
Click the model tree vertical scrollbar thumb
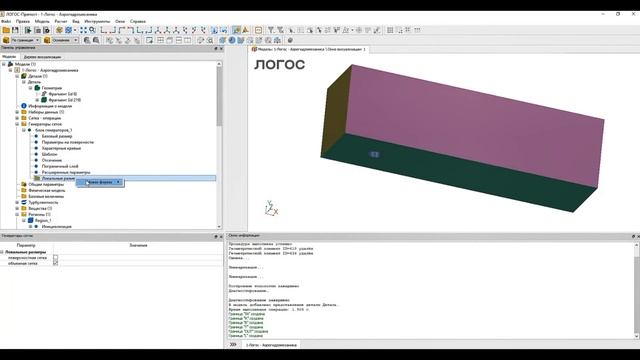(219, 96)
